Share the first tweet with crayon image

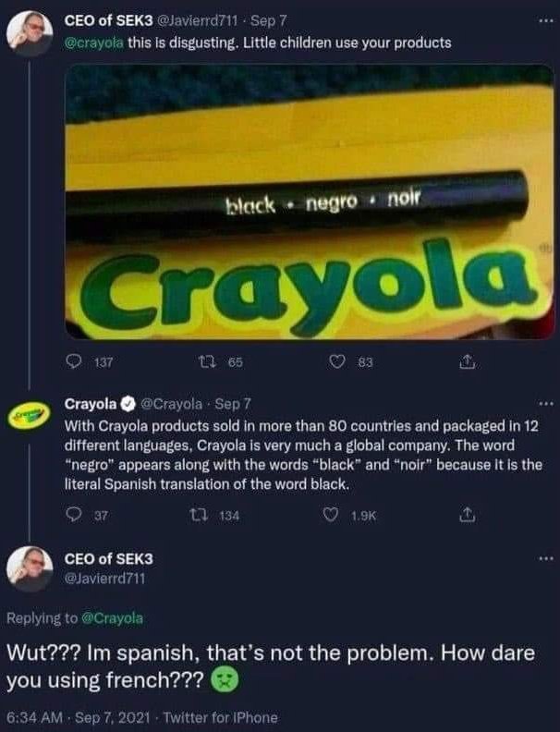[467, 361]
